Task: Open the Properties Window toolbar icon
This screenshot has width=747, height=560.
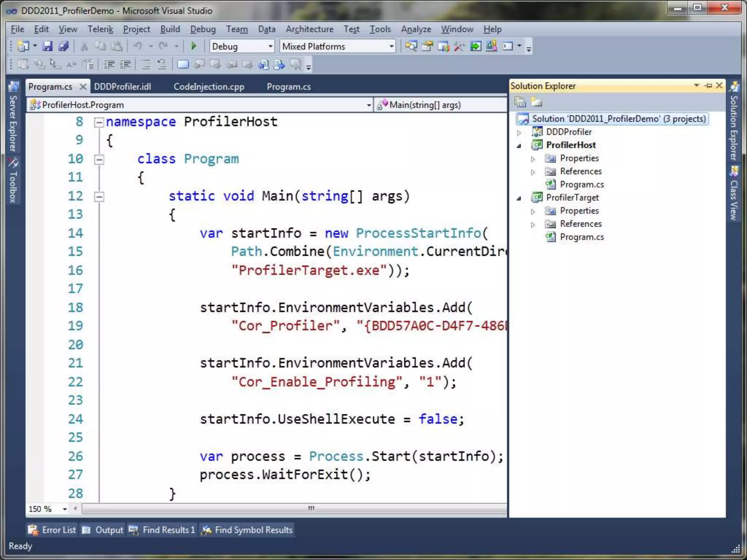Action: 427,46
